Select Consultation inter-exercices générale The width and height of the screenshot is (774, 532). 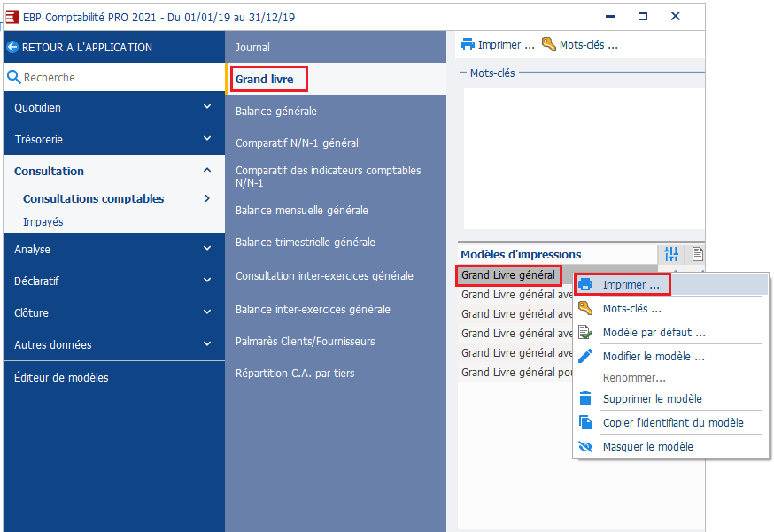(336, 276)
